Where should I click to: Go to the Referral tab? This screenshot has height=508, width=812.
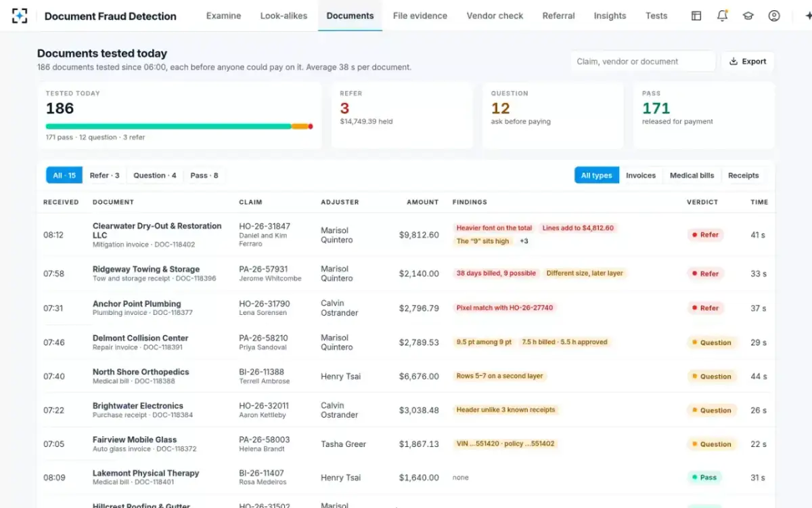[558, 16]
